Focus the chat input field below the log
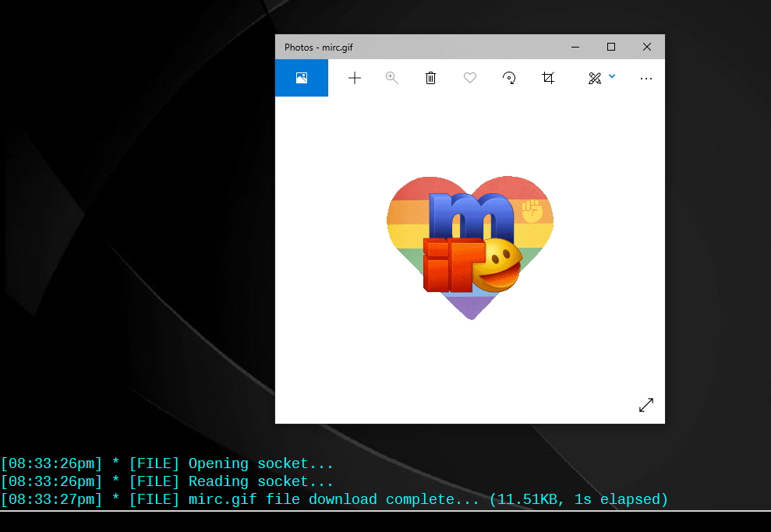The height and width of the screenshot is (532, 771). [x=385, y=522]
